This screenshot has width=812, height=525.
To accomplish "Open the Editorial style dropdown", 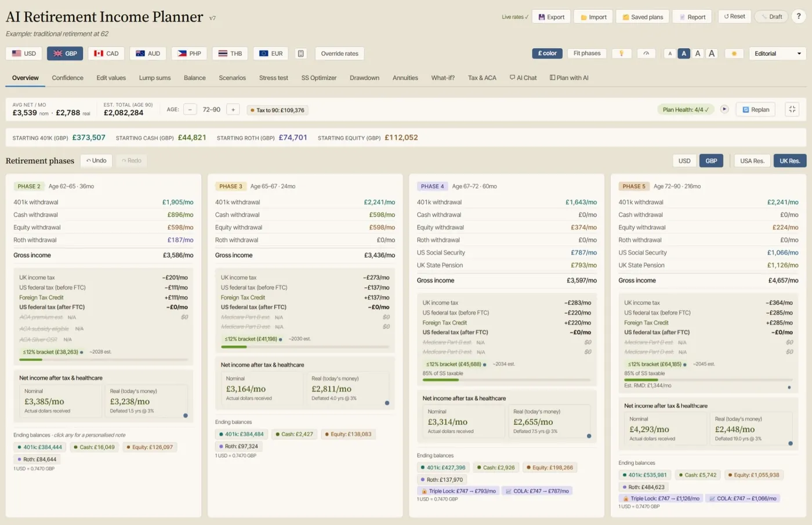I will (x=777, y=53).
